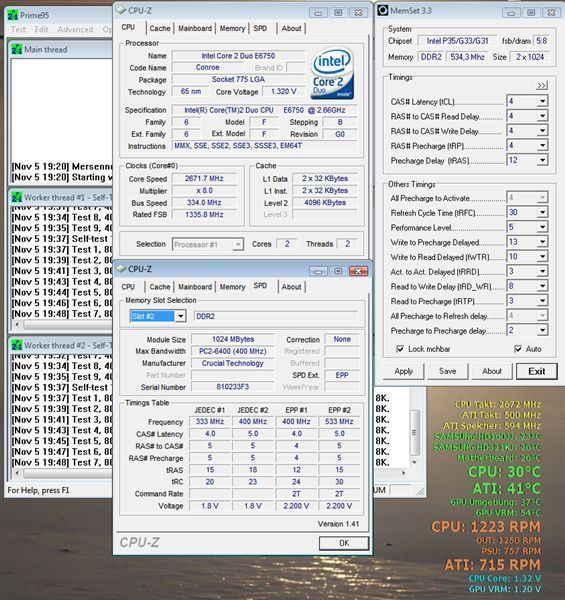Toggle the Lock mchbar checkbox
The height and width of the screenshot is (600, 565).
coord(400,349)
